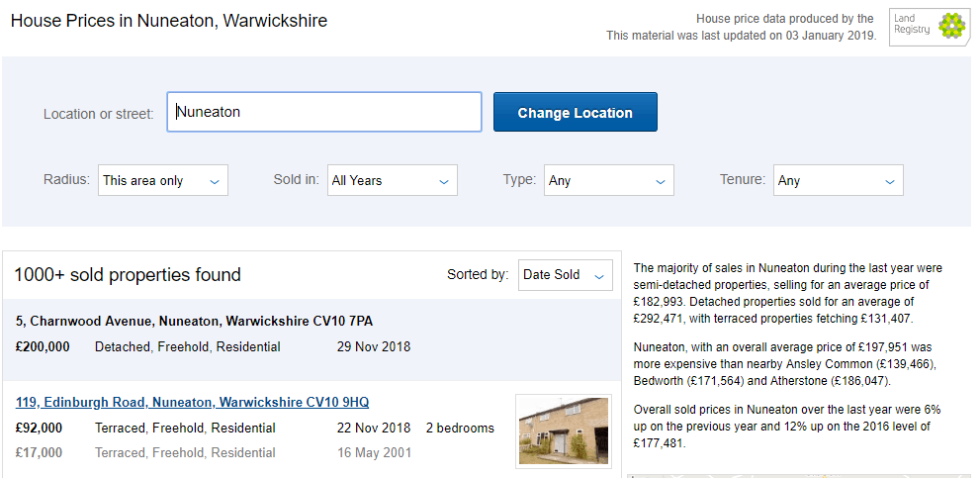The height and width of the screenshot is (478, 980).
Task: Click the Sold in dropdown chevron arrow
Action: [x=444, y=181]
